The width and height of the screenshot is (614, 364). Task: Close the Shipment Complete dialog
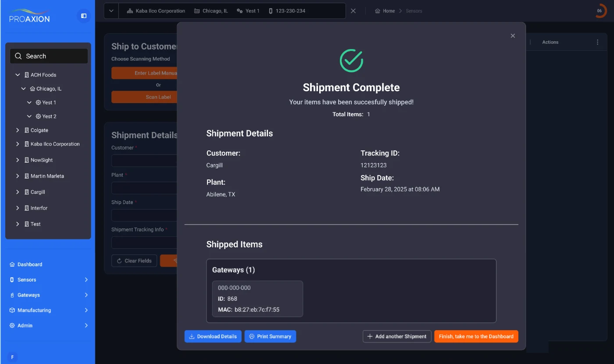click(513, 36)
